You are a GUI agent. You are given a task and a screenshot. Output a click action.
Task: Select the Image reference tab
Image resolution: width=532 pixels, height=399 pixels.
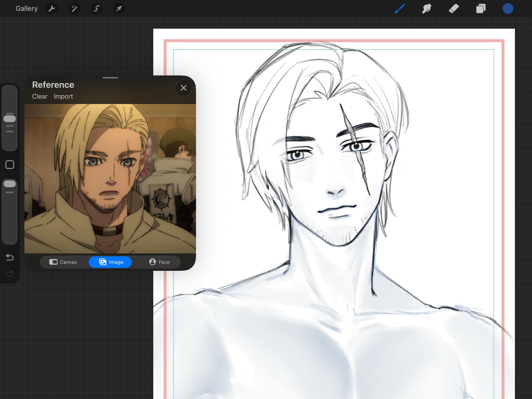(110, 262)
